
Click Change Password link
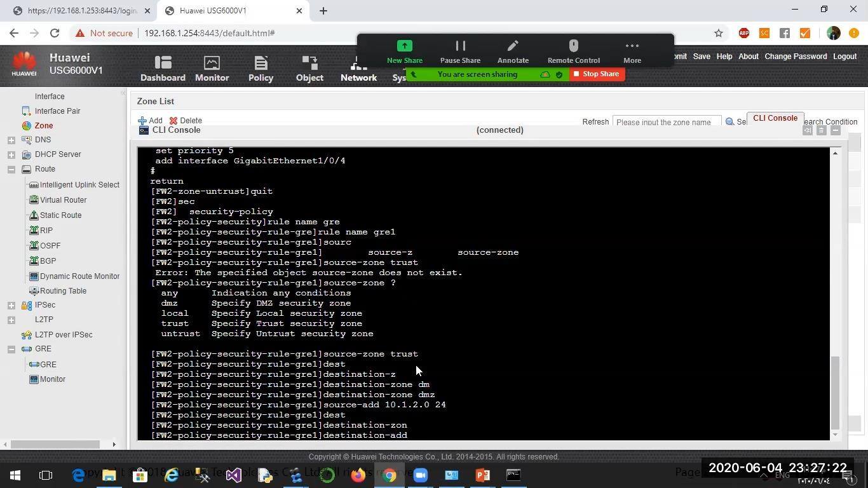[x=796, y=57]
